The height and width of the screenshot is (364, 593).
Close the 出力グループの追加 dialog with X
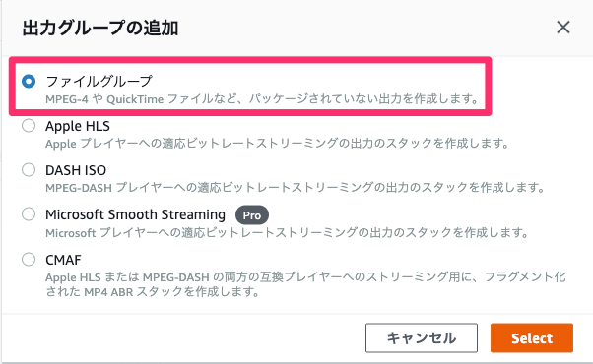point(563,28)
